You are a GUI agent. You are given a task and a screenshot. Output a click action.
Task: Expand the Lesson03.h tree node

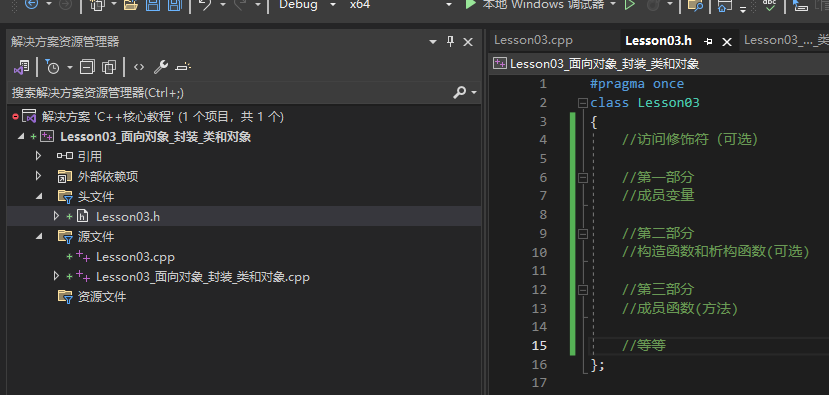coord(57,216)
